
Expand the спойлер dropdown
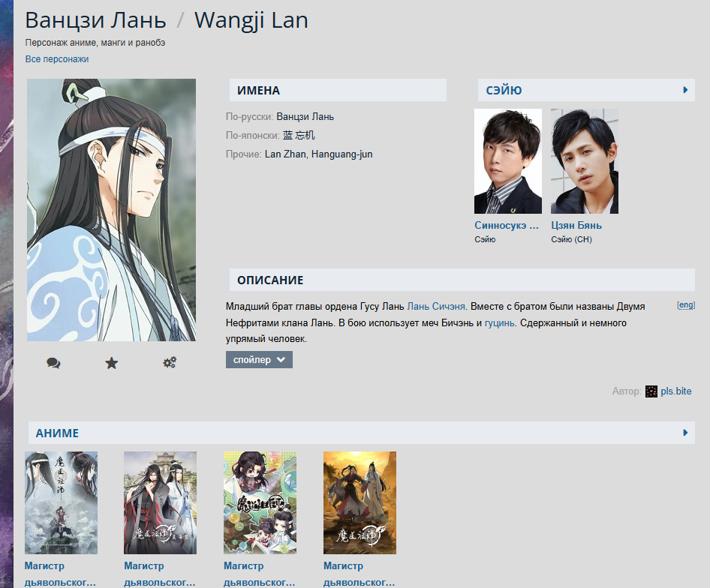(259, 360)
